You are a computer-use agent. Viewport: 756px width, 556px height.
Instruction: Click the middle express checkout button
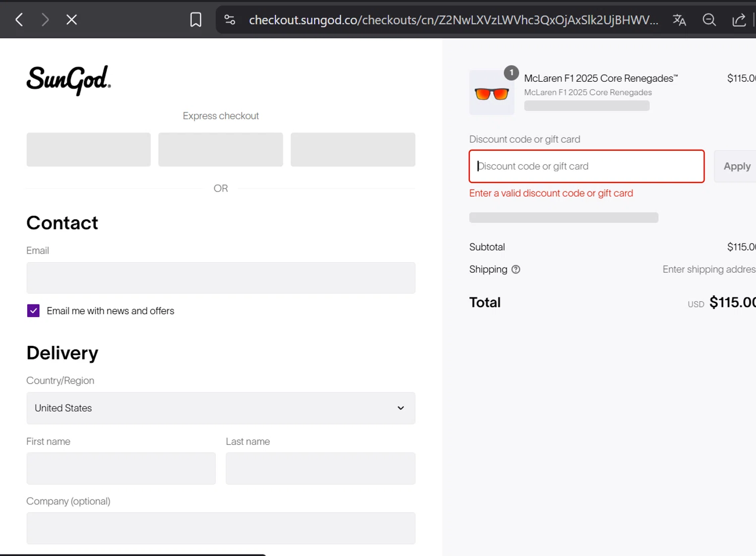(x=221, y=150)
